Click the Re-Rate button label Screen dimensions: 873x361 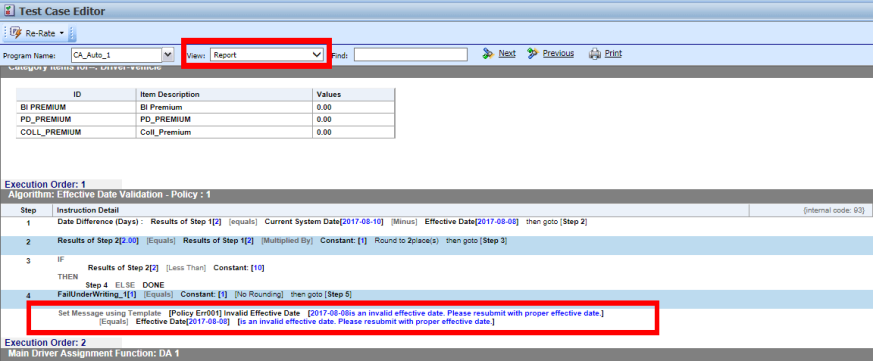[40, 33]
